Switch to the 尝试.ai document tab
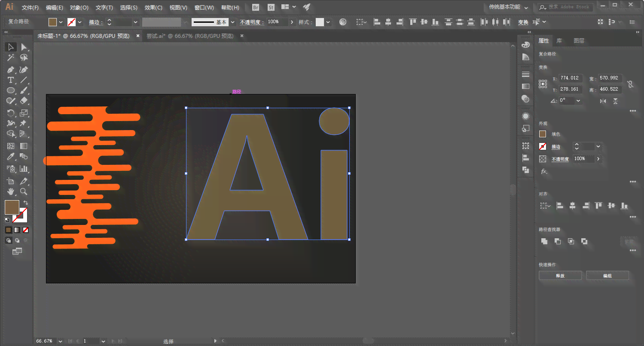Image resolution: width=644 pixels, height=346 pixels. (190, 36)
